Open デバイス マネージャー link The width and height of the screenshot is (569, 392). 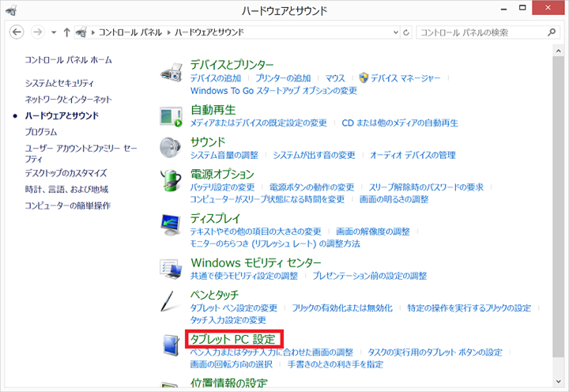pos(405,78)
